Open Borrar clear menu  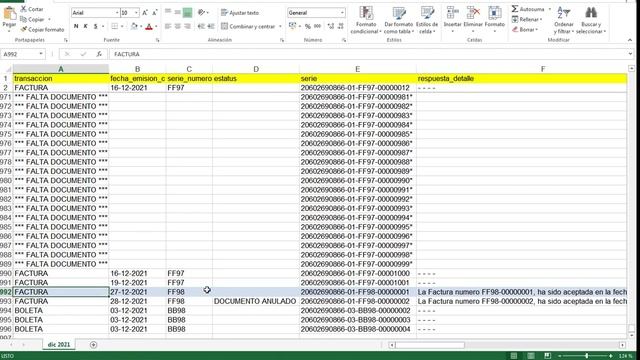[525, 29]
